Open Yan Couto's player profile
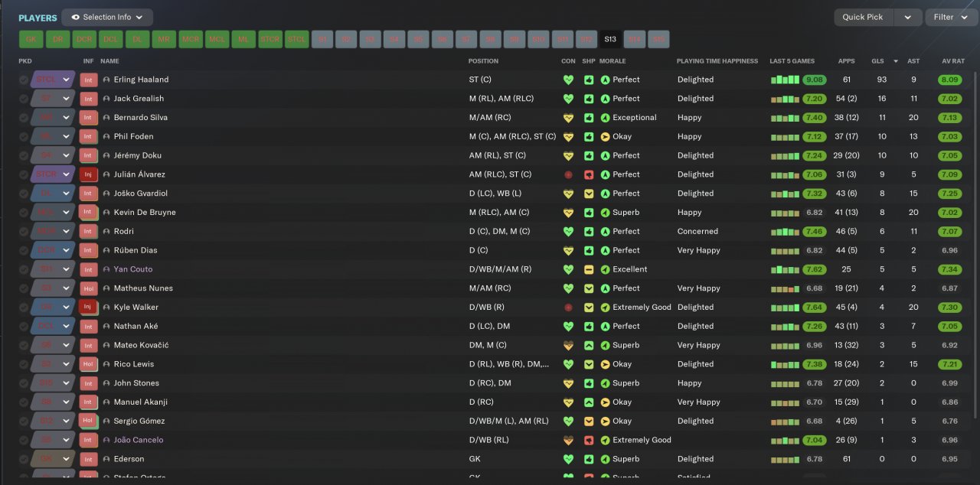 [x=133, y=269]
